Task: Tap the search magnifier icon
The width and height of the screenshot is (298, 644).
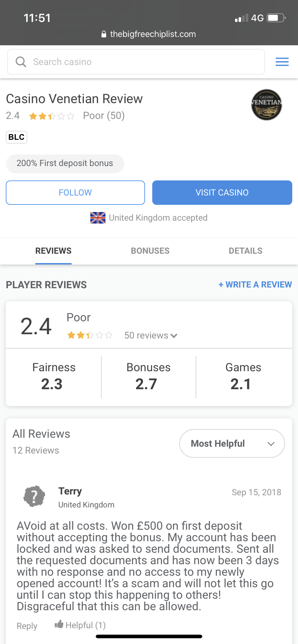Action: point(21,62)
